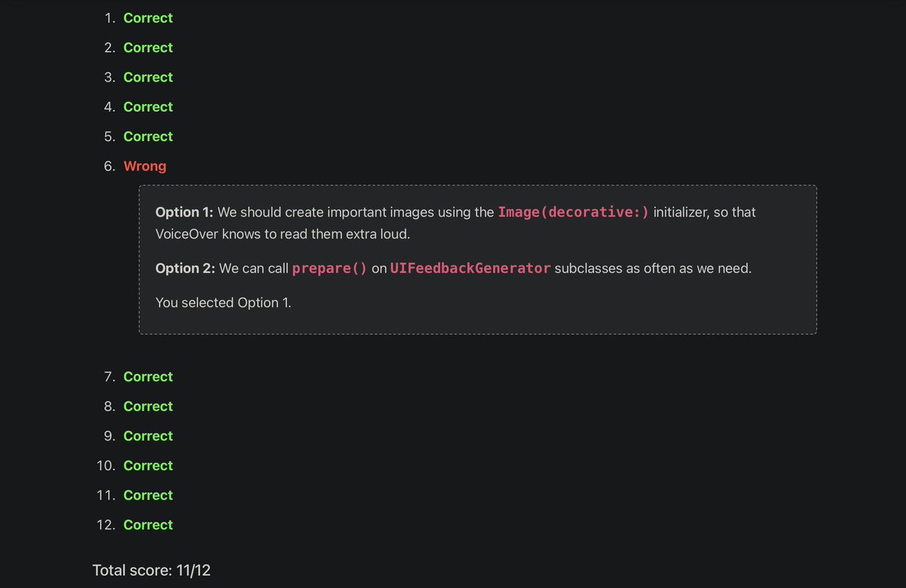906x588 pixels.
Task: Click the 'Image(decorative:)' code text
Action: pyautogui.click(x=573, y=212)
